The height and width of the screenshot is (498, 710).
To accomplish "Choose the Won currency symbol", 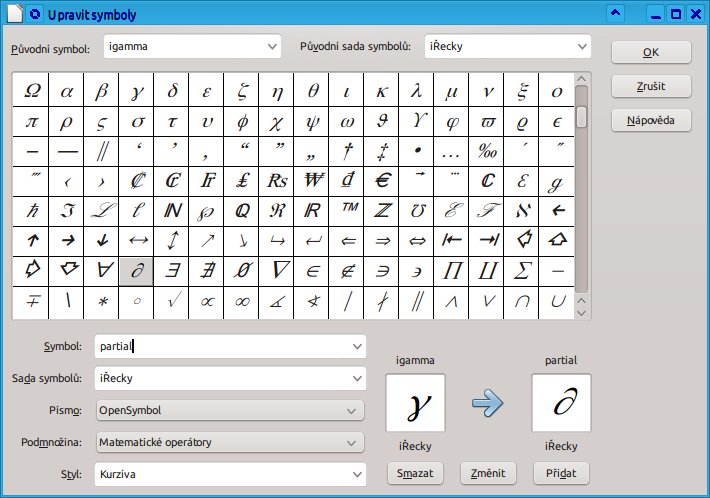I will point(312,181).
